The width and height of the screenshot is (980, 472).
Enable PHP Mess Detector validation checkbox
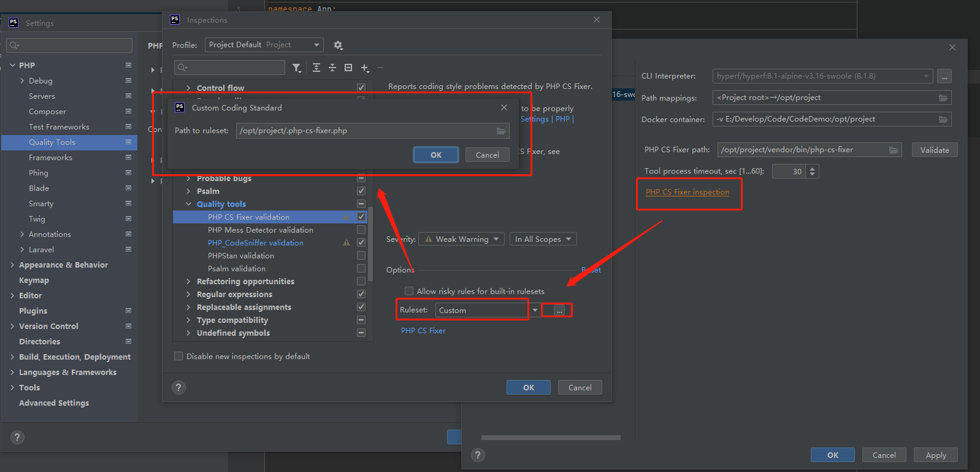coord(361,230)
